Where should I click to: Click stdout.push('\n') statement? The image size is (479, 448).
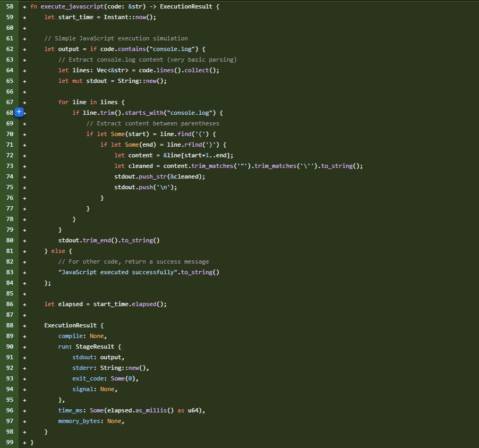click(x=146, y=187)
